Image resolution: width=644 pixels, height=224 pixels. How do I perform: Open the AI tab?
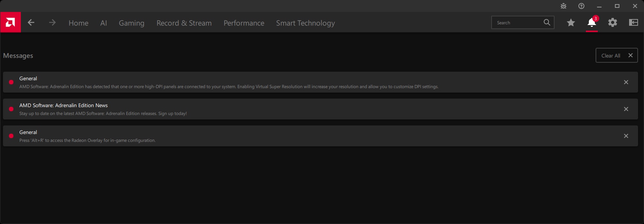coord(104,23)
